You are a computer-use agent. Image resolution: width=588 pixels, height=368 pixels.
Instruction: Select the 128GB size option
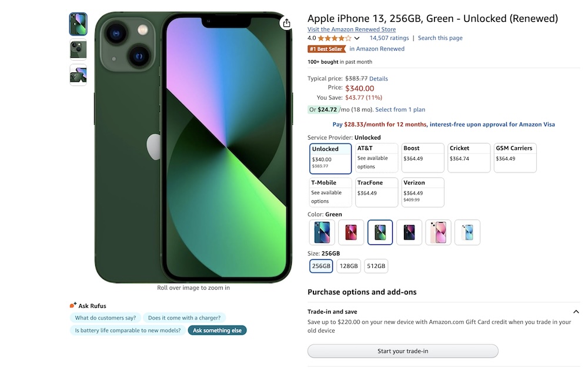[348, 266]
